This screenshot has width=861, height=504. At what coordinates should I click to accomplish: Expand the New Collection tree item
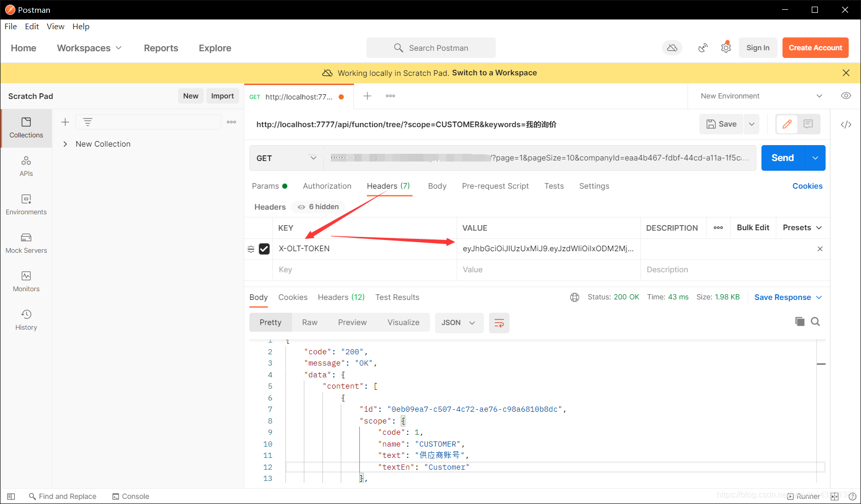coord(65,144)
